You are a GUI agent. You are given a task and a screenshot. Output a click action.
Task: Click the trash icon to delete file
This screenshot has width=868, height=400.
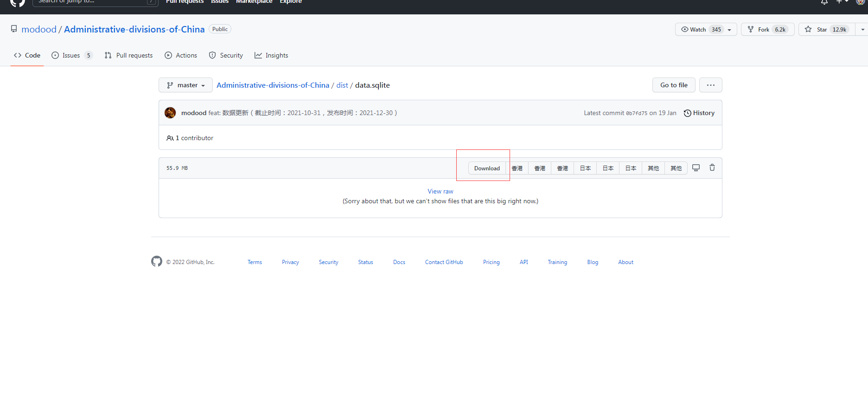point(712,168)
